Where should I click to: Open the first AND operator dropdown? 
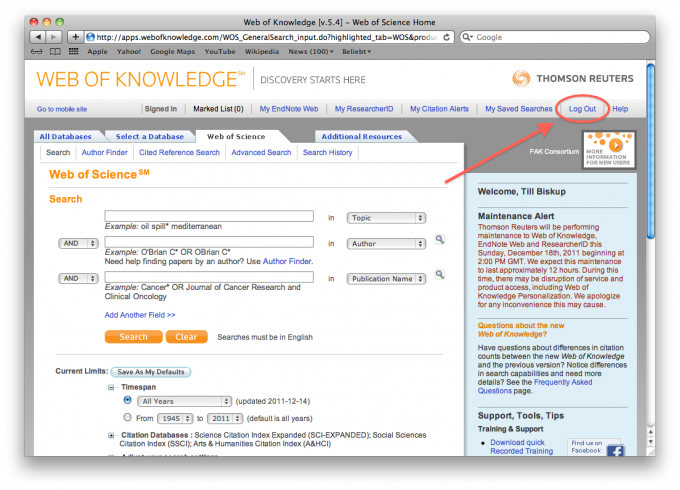(78, 243)
